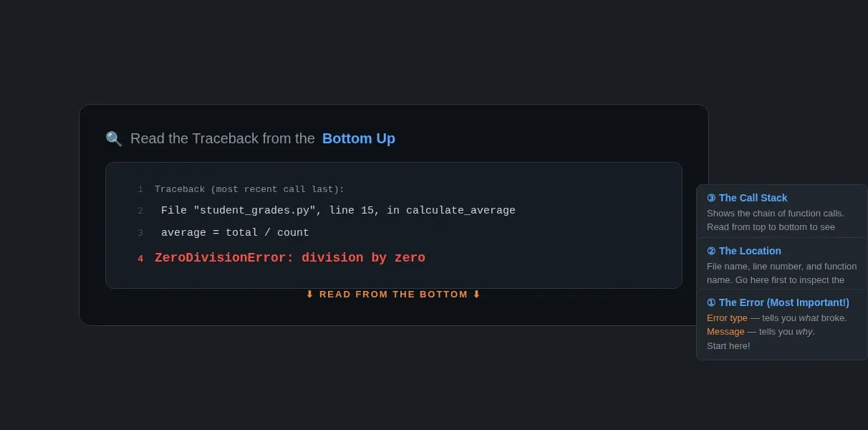Select the "average = total / count" line
Screen dimensions: 868x430
235,233
